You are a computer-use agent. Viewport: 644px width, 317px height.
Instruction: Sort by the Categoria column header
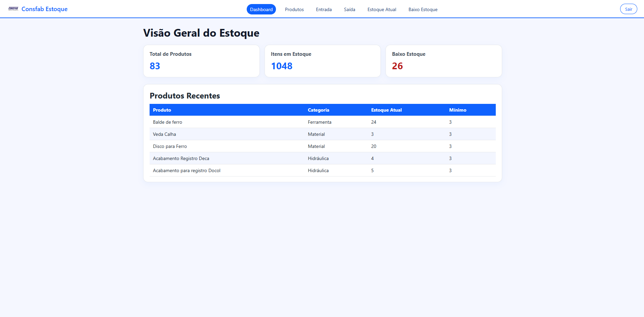[318, 110]
